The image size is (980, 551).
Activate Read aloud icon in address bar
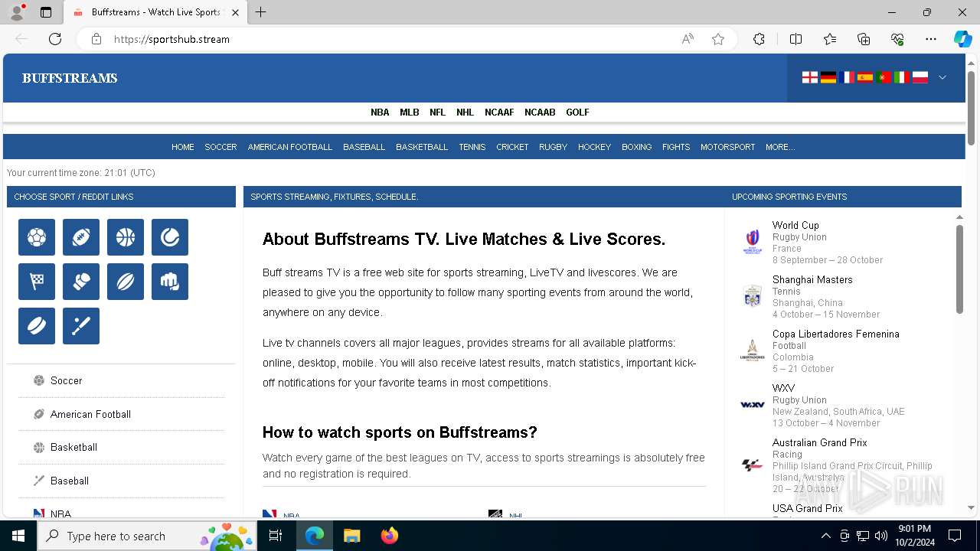point(688,39)
